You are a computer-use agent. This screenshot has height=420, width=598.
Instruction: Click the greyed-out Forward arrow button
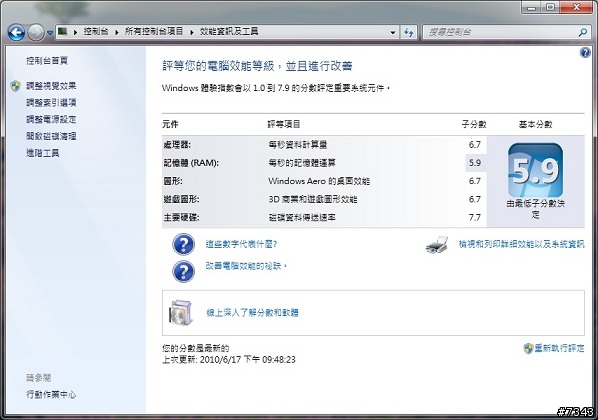click(x=36, y=32)
